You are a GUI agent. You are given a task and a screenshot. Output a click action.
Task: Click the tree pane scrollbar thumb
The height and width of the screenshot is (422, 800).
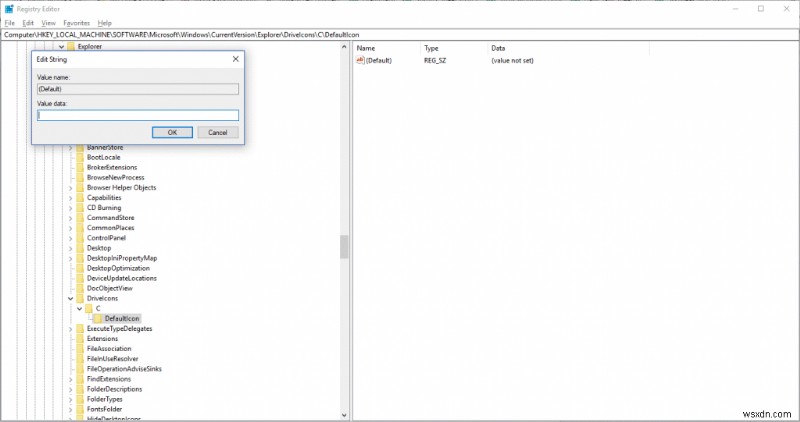tap(344, 246)
